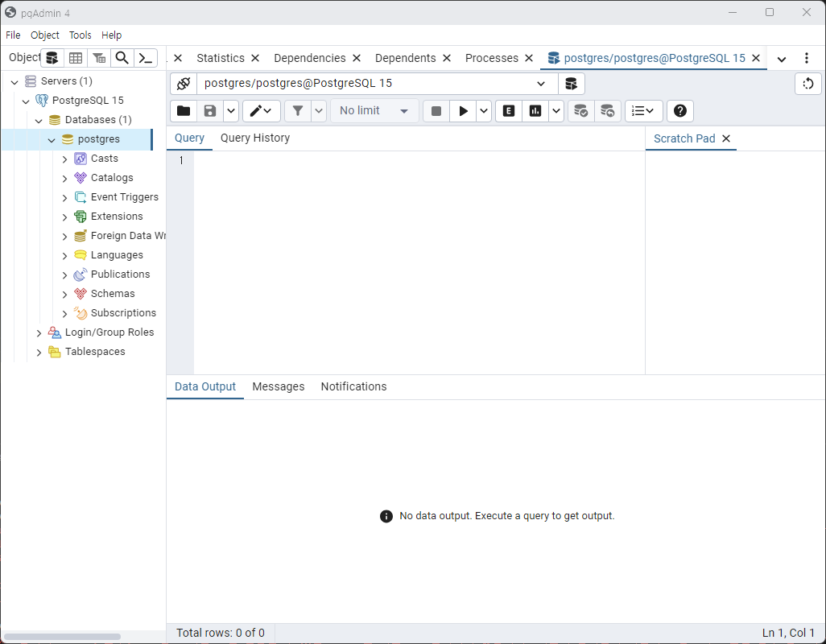Select the Data Output tab
The width and height of the screenshot is (826, 644).
pyautogui.click(x=205, y=386)
